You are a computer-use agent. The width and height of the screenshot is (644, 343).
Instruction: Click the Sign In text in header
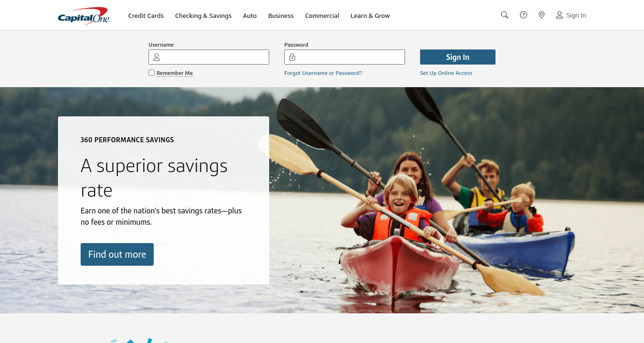[576, 16]
